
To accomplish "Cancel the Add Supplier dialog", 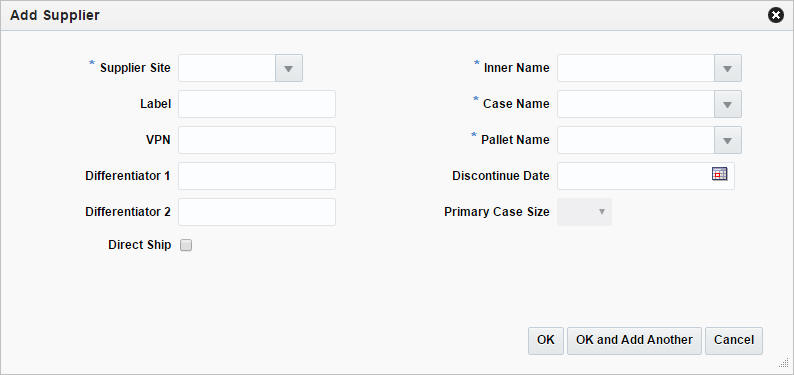I will (734, 341).
